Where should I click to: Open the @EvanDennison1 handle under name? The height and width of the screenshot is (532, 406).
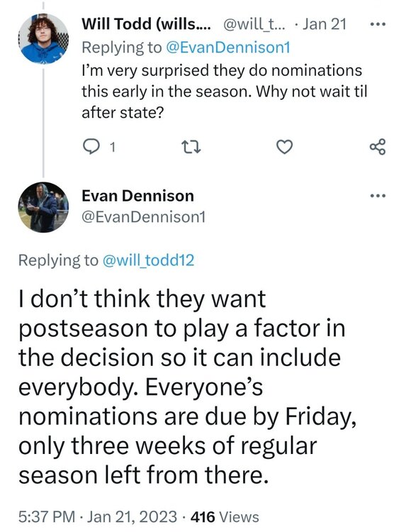144,217
